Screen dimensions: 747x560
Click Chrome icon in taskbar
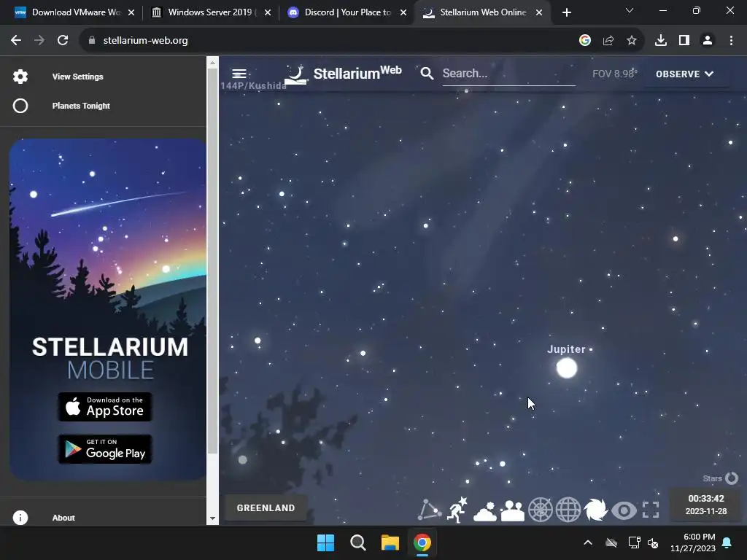tap(422, 542)
